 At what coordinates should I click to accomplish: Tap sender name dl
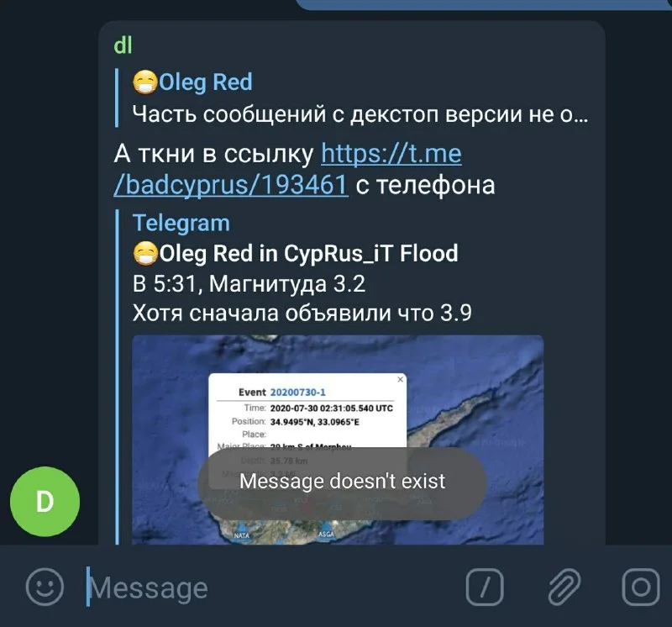click(123, 45)
